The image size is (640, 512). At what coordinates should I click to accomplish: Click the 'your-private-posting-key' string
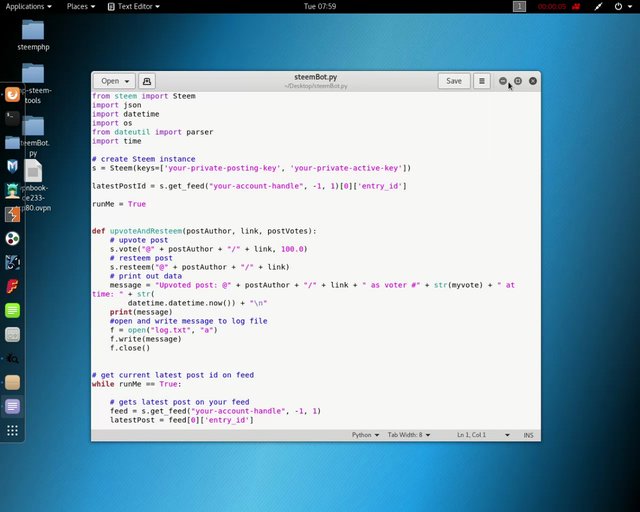pyautogui.click(x=222, y=168)
